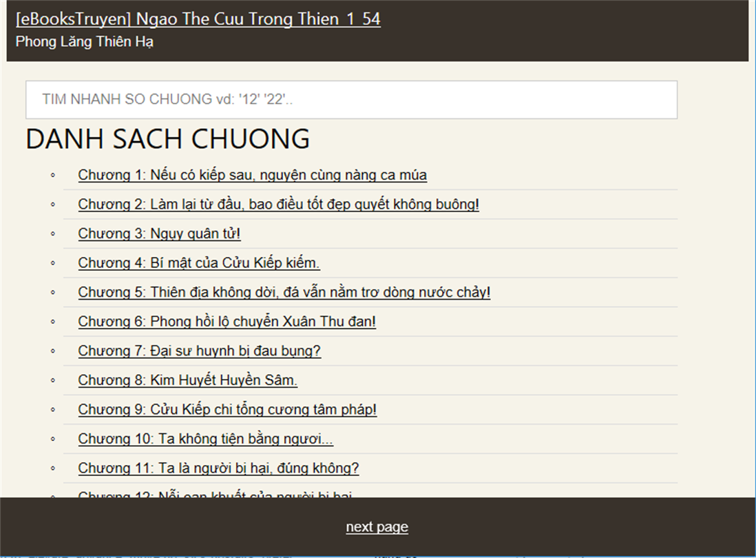Go to Chương 8: Kim Huyết Huyền Sâm
The image size is (756, 558).
187,380
